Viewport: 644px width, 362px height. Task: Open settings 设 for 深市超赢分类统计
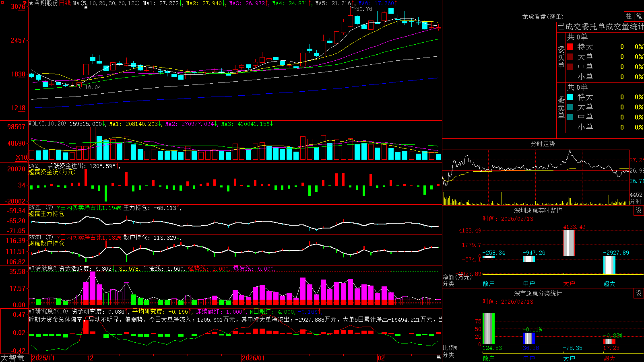tap(639, 293)
